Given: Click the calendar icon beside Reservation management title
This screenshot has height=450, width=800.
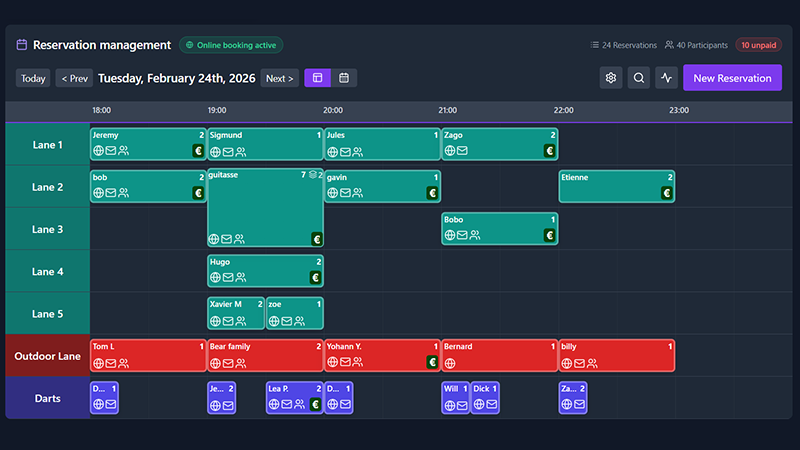Looking at the screenshot, I should coord(22,45).
